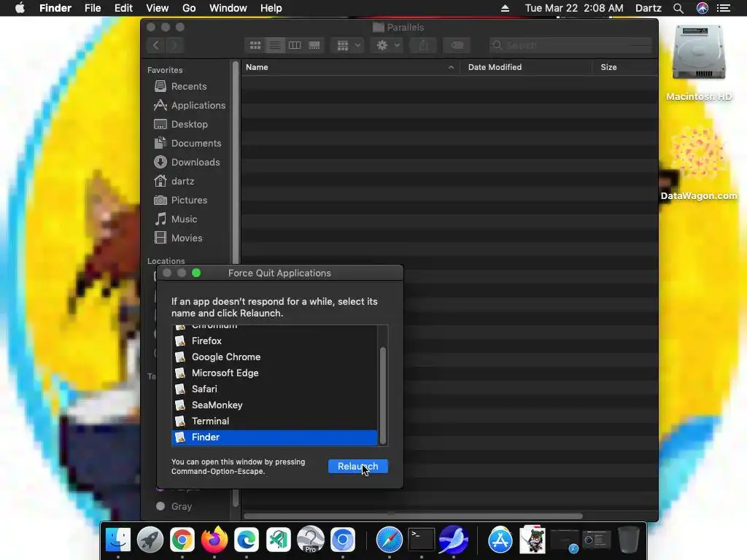Screen dimensions: 747x560
Task: Switch Finder to gallery view
Action: pyautogui.click(x=314, y=45)
